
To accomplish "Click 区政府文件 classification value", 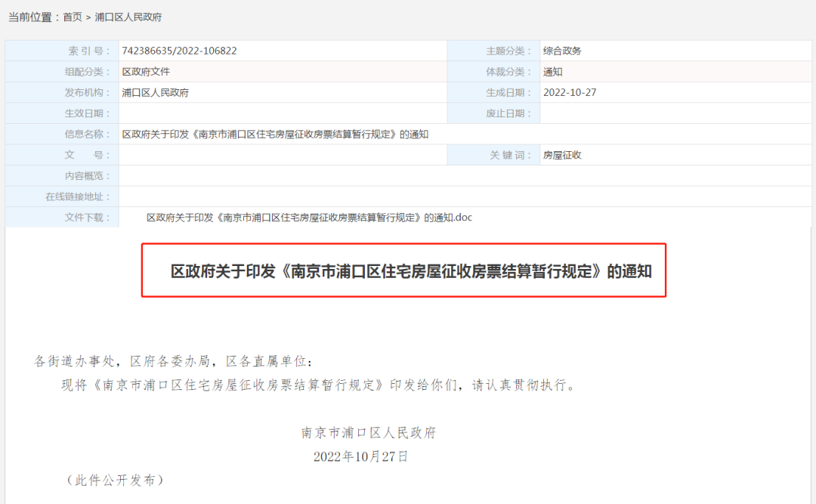I will (x=146, y=72).
